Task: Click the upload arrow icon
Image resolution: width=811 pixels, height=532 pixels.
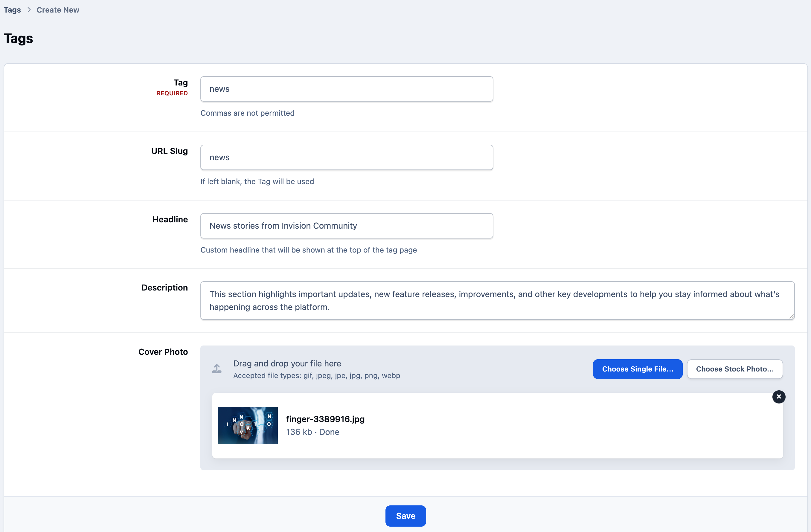Action: [217, 369]
